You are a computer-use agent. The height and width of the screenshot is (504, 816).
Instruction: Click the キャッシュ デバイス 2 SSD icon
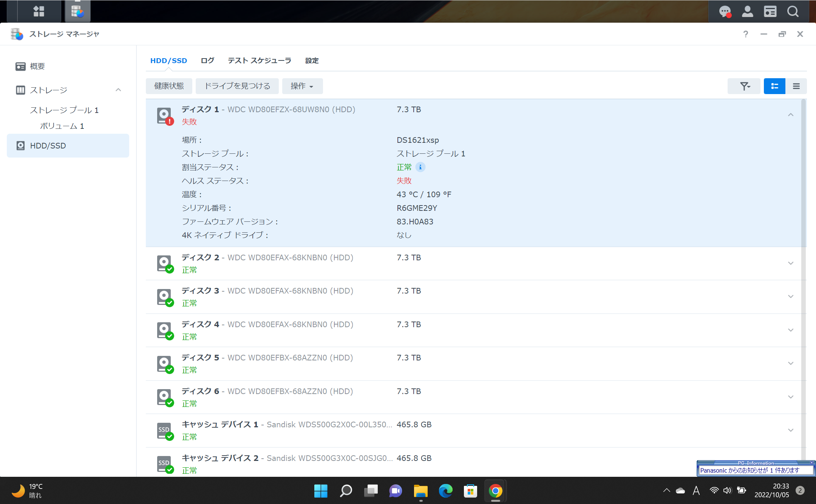(x=165, y=464)
